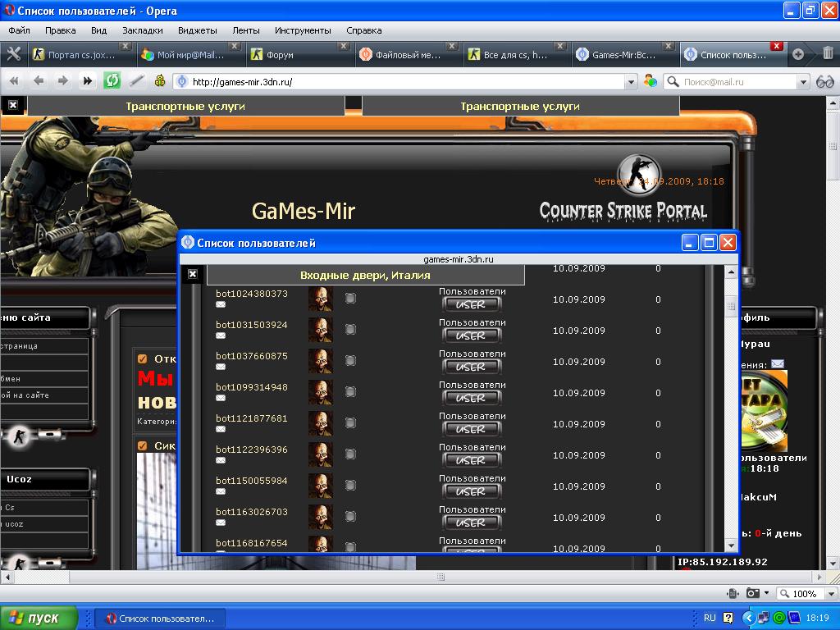Open bot1168167654 user profile link
840x630 pixels.
[252, 543]
